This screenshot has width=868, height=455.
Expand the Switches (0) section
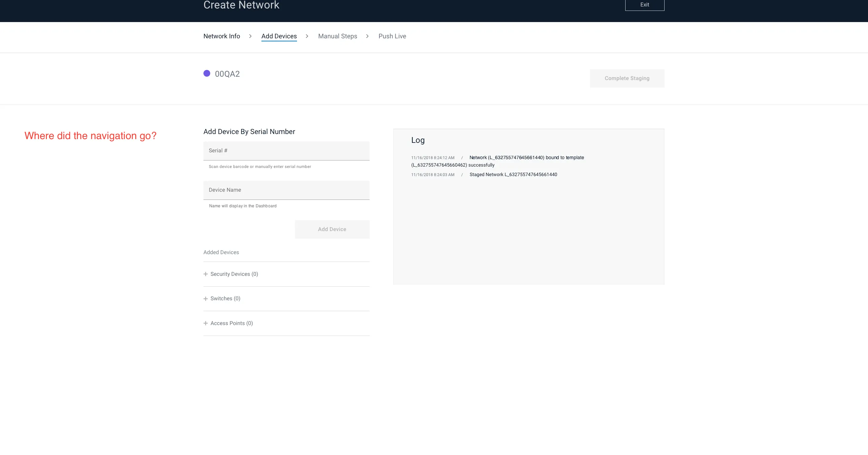click(287, 299)
